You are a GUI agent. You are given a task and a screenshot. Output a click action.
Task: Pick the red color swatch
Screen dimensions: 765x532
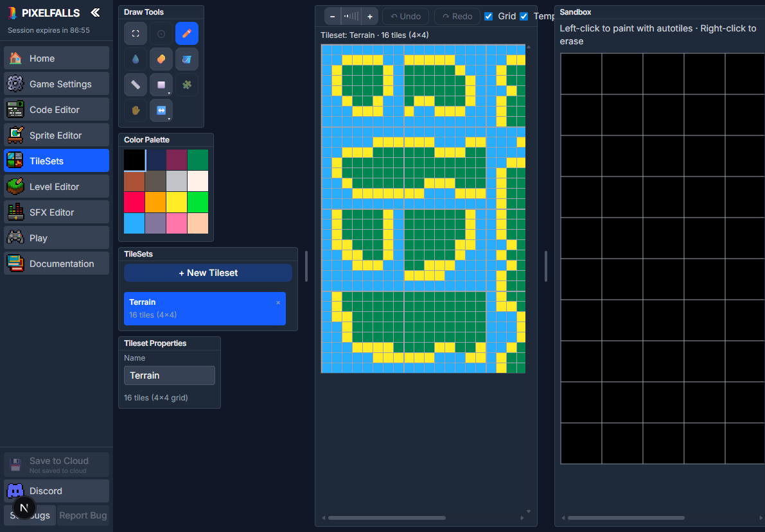click(x=134, y=202)
